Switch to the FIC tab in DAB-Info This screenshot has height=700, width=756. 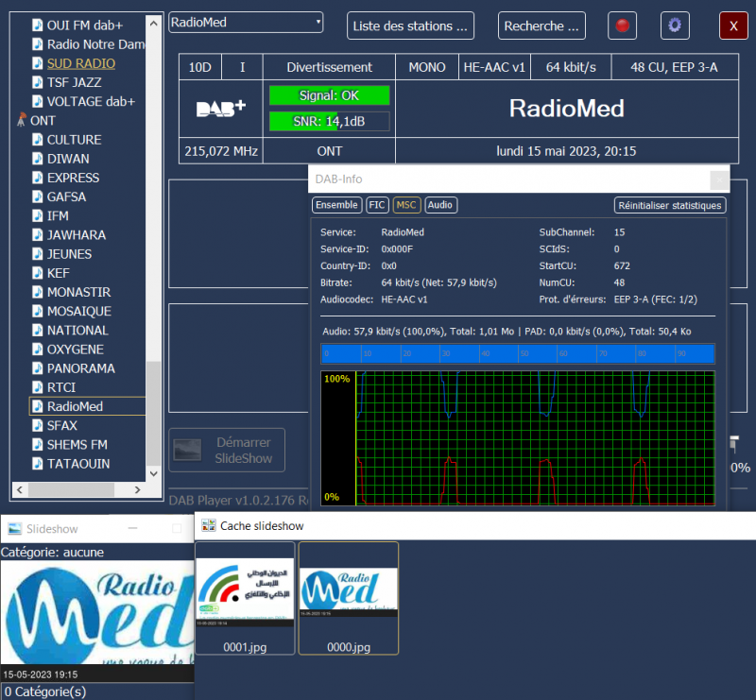[376, 205]
